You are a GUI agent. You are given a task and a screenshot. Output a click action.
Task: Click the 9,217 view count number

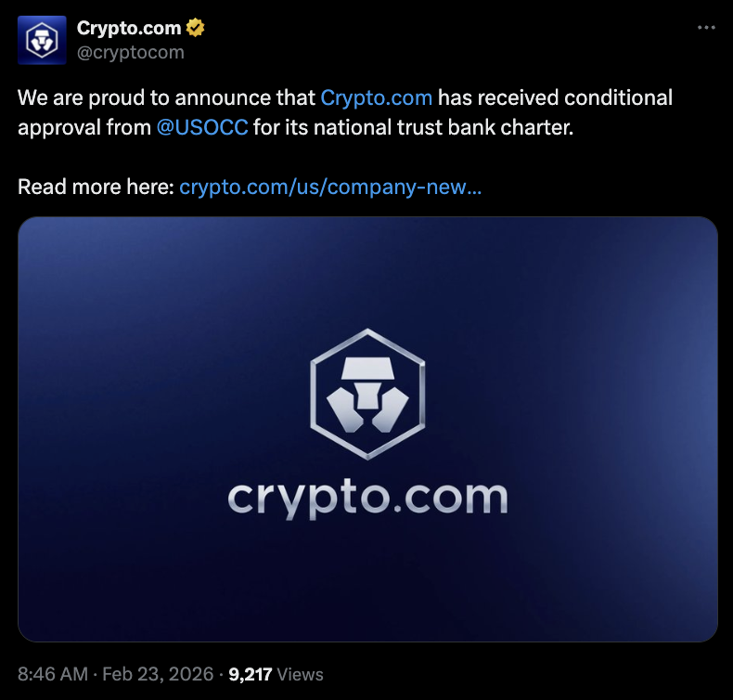(250, 674)
